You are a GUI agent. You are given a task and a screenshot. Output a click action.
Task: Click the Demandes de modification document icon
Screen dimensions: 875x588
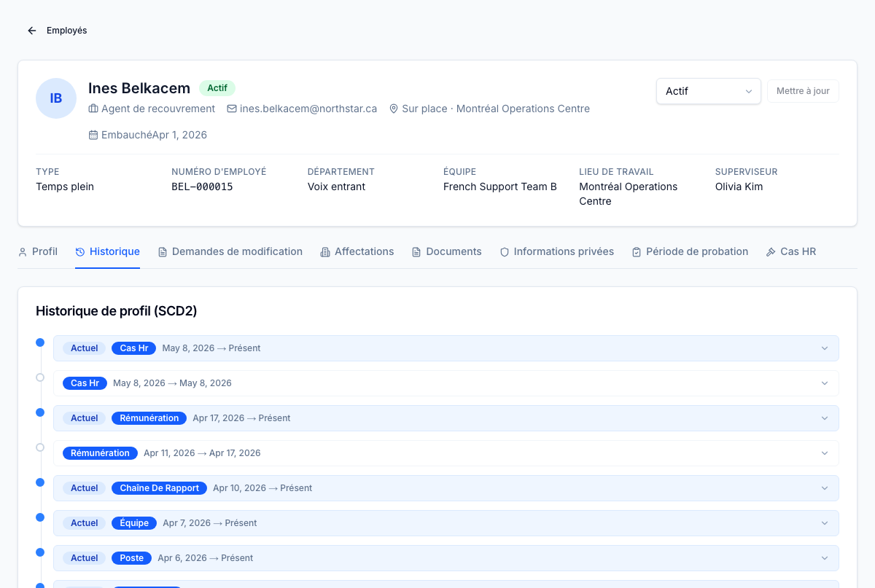[163, 251]
